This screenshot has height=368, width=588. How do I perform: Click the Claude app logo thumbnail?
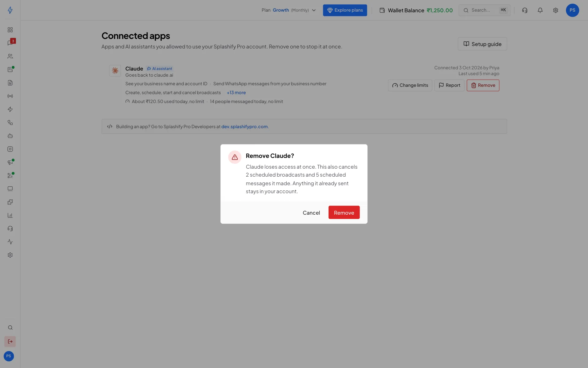click(x=115, y=71)
